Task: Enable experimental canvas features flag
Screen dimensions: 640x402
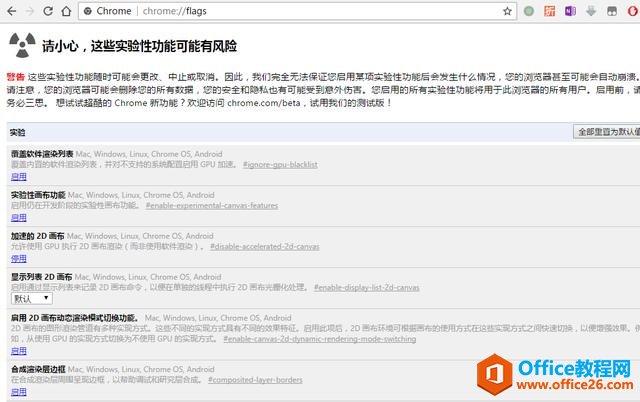Action: (x=19, y=218)
